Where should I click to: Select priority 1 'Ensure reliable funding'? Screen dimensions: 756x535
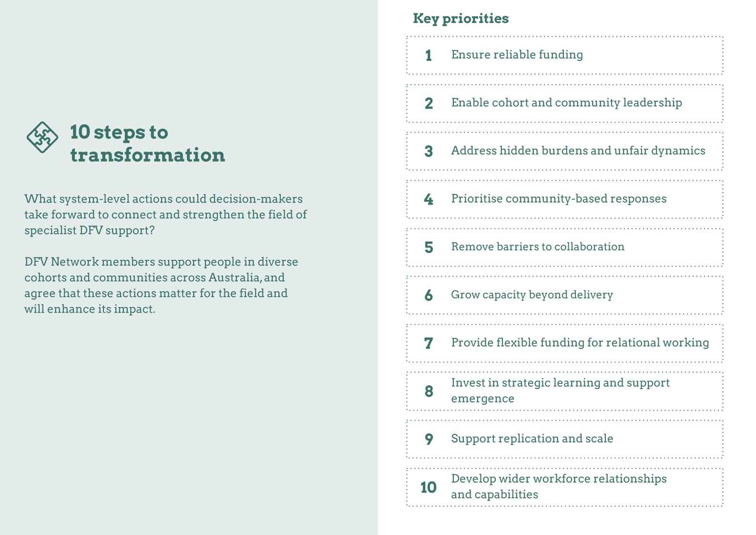564,55
